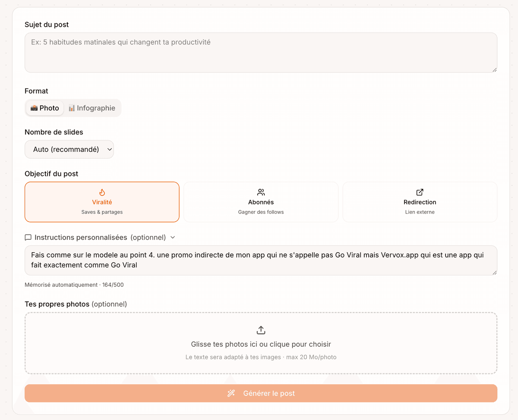
Task: Click the upload arrow icon in the photo zone
Action: (x=261, y=329)
